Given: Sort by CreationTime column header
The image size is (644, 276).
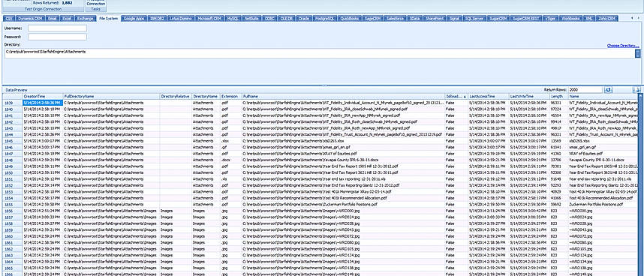Looking at the screenshot, I should [42, 96].
